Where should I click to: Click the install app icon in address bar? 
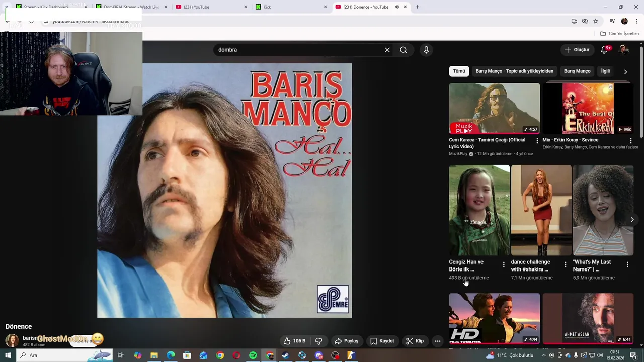[x=574, y=21]
